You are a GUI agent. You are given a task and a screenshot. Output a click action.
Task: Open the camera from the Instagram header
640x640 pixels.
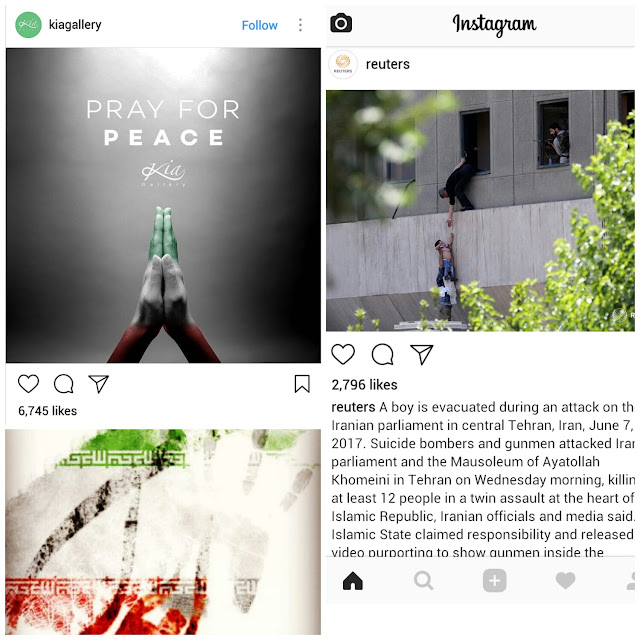point(341,23)
